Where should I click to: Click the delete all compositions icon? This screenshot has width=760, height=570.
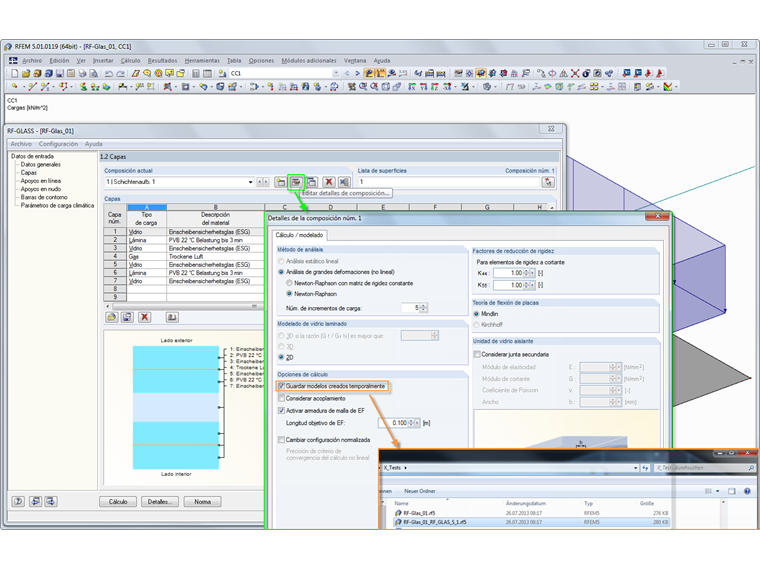pyautogui.click(x=344, y=182)
